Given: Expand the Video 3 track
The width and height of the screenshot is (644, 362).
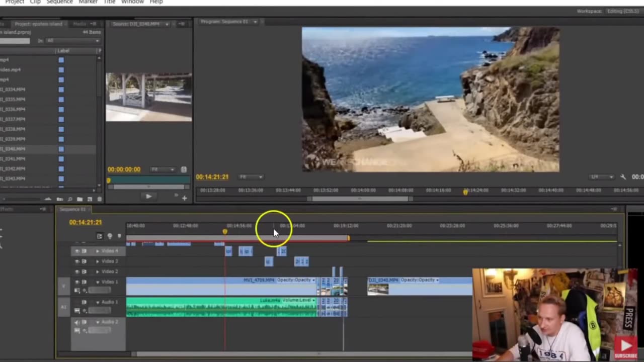Looking at the screenshot, I should click(x=98, y=261).
